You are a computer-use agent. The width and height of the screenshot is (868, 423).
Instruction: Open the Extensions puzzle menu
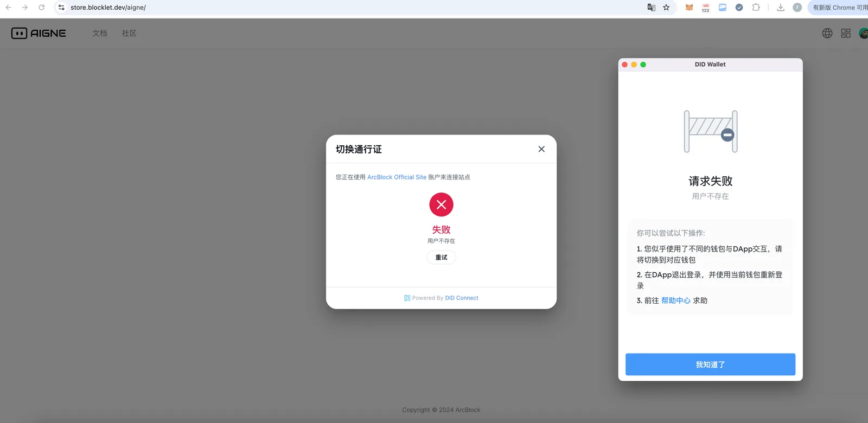click(x=756, y=8)
